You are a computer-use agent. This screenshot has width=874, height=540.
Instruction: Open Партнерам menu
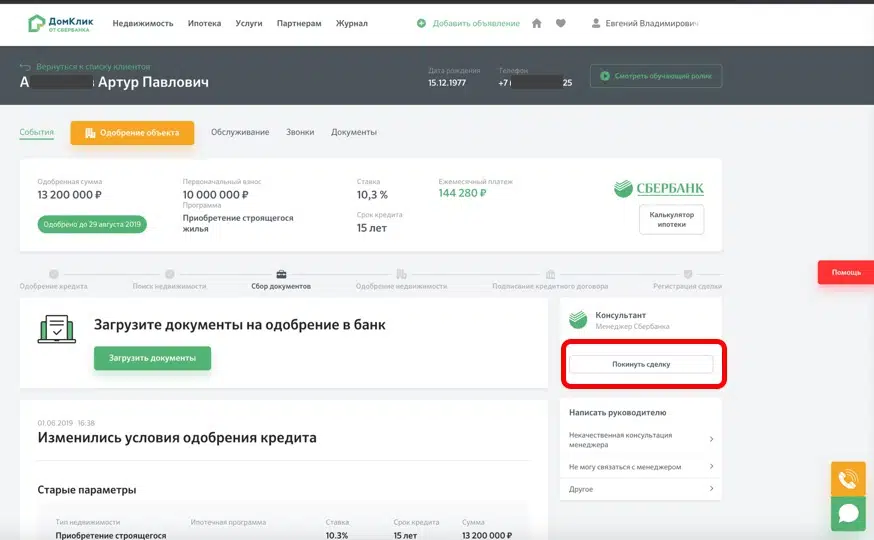(x=299, y=23)
